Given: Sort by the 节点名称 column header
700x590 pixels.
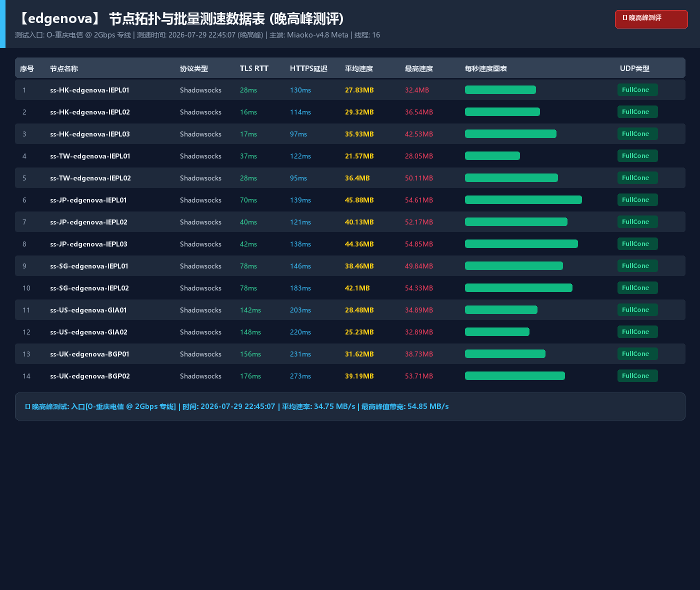Looking at the screenshot, I should tap(64, 68).
